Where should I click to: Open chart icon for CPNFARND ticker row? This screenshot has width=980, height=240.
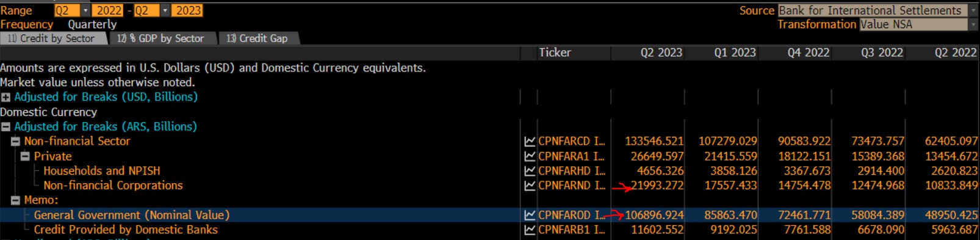coord(530,186)
